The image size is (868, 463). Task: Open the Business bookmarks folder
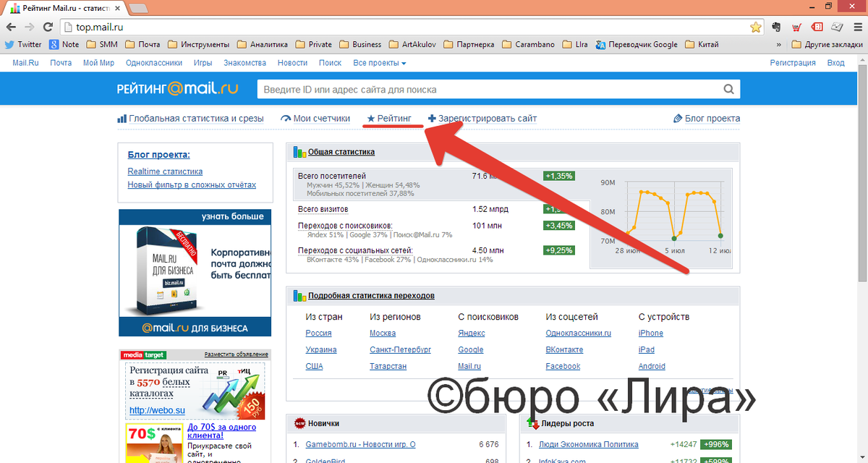(360, 44)
